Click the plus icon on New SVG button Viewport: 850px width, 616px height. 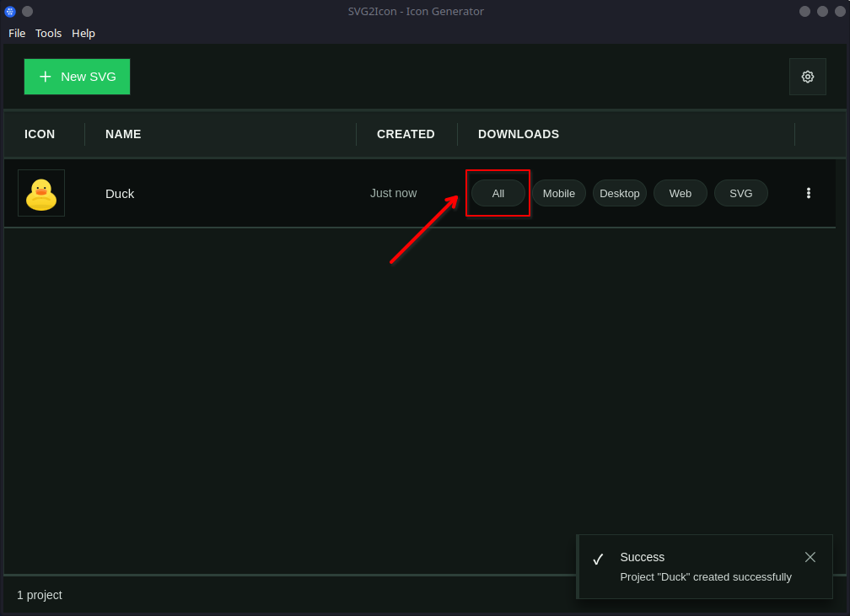(46, 76)
